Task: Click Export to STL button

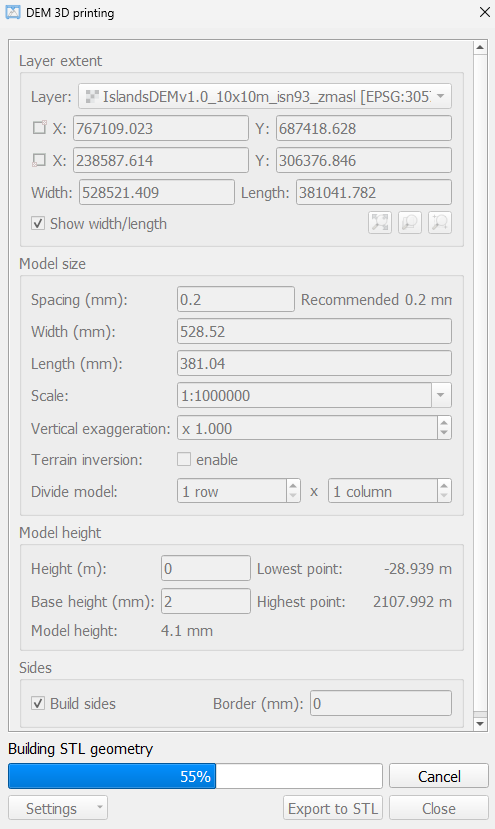Action: pyautogui.click(x=333, y=808)
